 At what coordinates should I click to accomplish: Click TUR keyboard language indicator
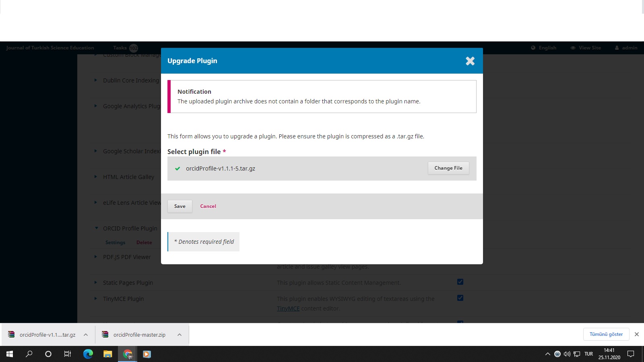coord(589,354)
